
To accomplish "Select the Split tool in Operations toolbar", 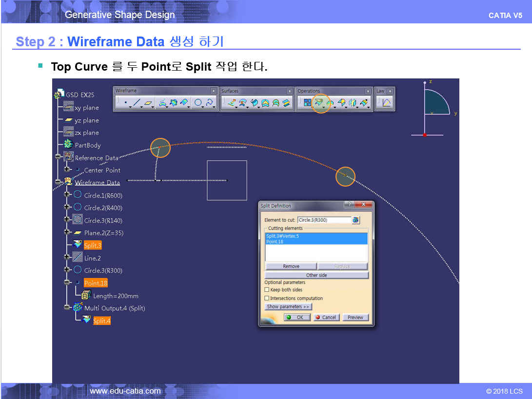I will pyautogui.click(x=320, y=103).
